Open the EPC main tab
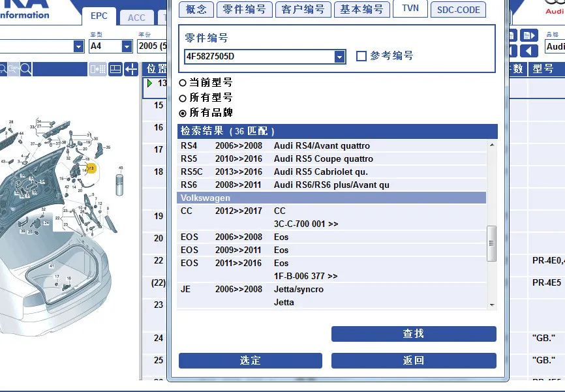This screenshot has width=565, height=392. coord(99,16)
